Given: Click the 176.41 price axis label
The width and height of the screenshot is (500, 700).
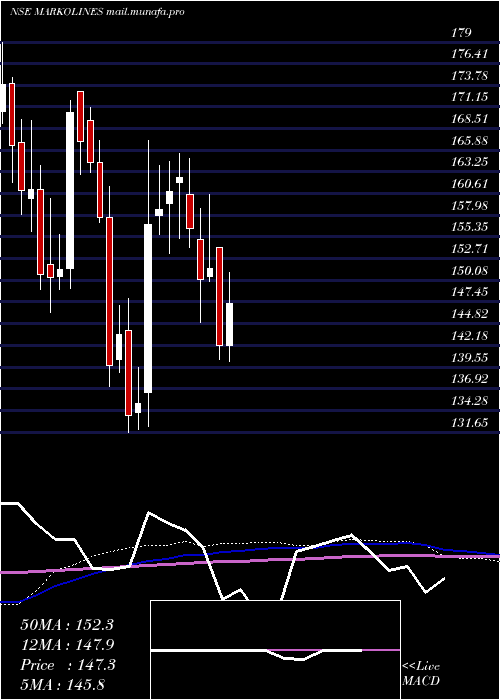Looking at the screenshot, I should click(x=469, y=54).
